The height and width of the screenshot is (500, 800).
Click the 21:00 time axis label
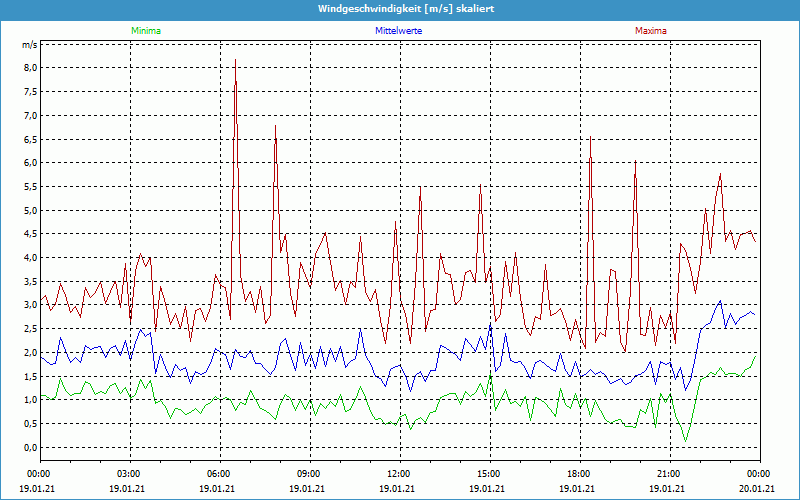(x=669, y=473)
